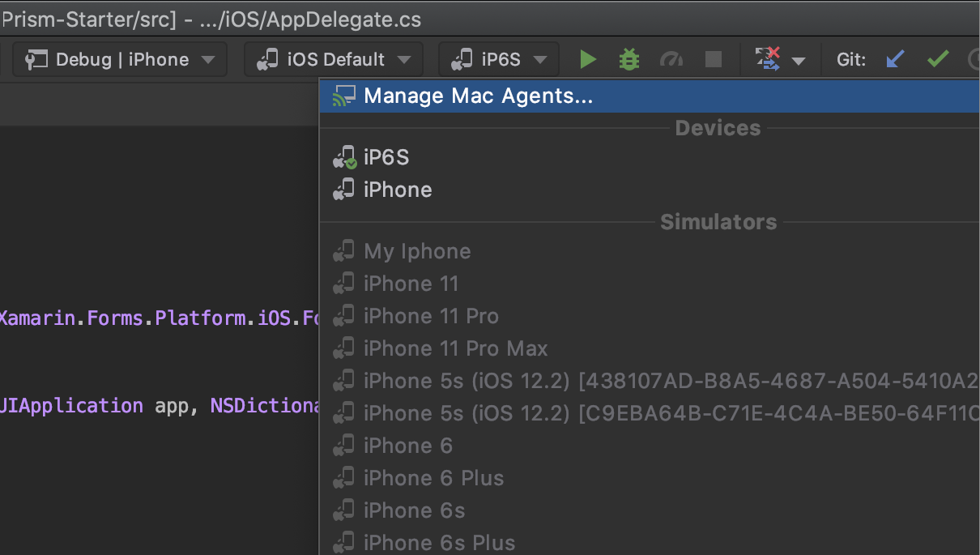Open the iOS Default run configuration dropdown
This screenshot has width=980, height=555.
334,59
